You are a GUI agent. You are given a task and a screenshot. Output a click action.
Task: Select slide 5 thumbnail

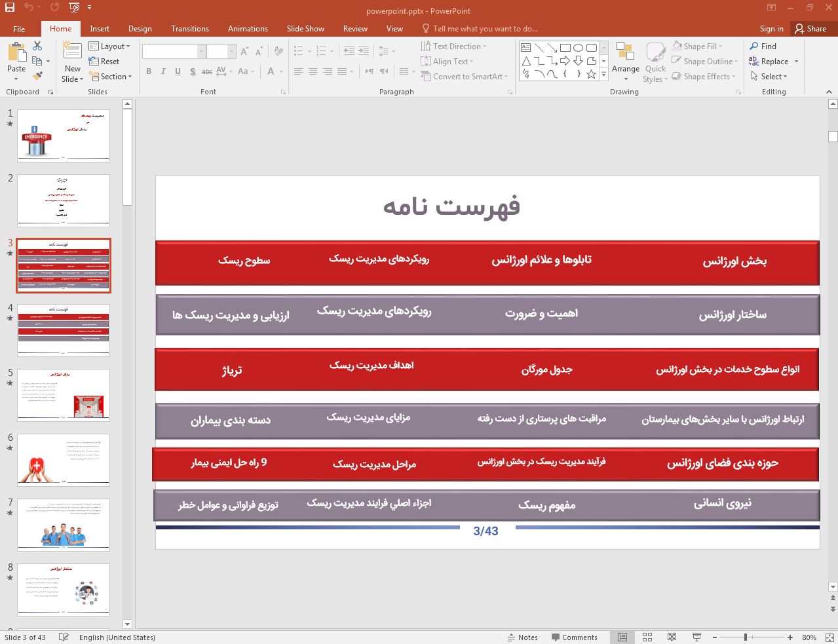(x=64, y=395)
